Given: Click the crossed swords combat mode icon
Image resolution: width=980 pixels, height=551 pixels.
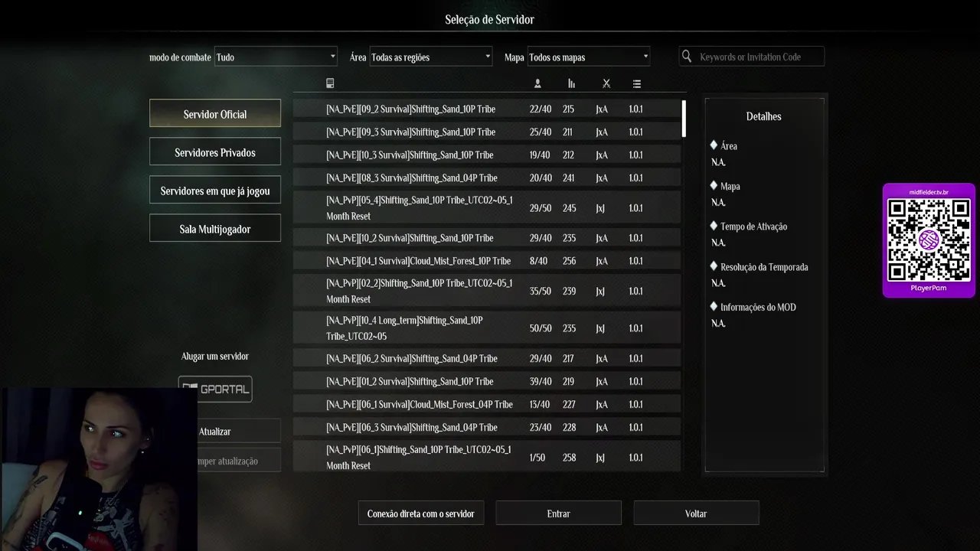Looking at the screenshot, I should tap(606, 83).
